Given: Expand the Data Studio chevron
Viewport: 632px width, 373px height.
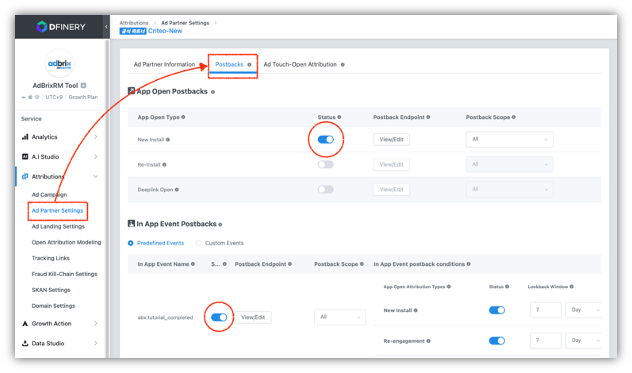Looking at the screenshot, I should coord(96,343).
